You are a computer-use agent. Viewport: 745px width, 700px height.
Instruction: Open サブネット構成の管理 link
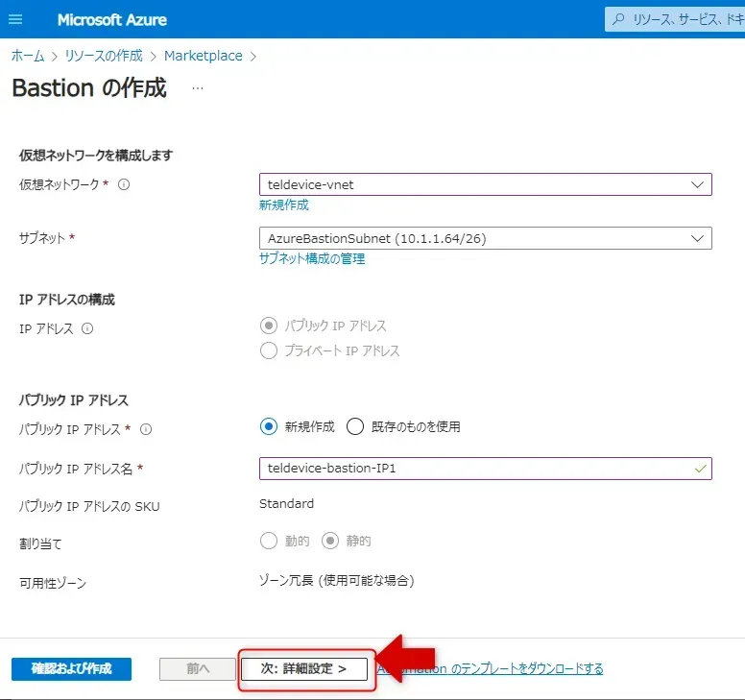(x=312, y=259)
